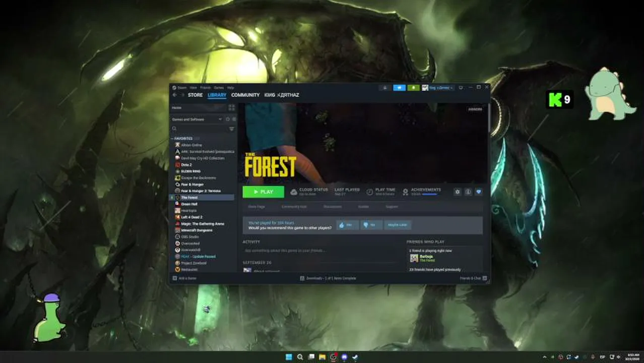This screenshot has width=644, height=363.
Task: Select OBS Studio in the library
Action: click(x=190, y=237)
